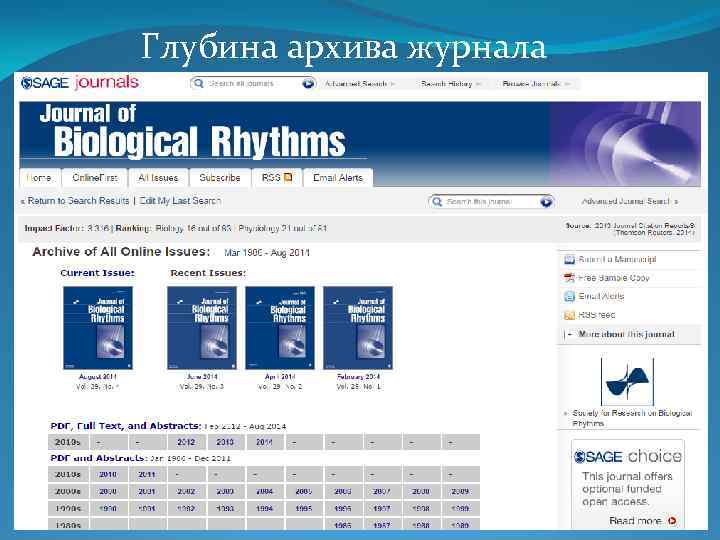The width and height of the screenshot is (720, 540).
Task: Open the RSS tab
Action: point(277,178)
